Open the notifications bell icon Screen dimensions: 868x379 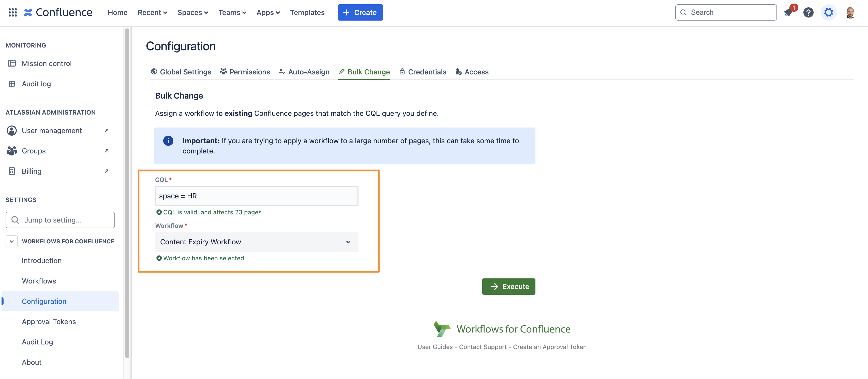[x=788, y=12]
